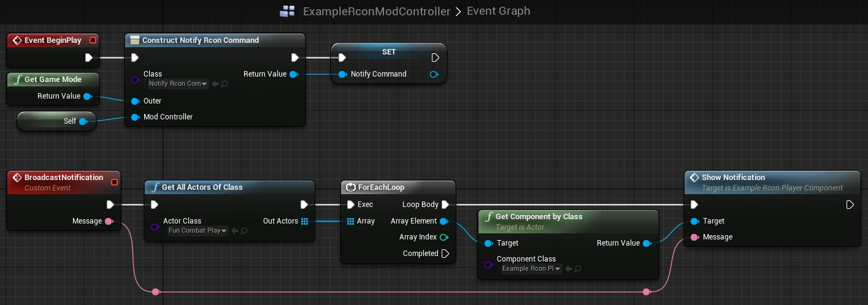Select the SET node title
Image resolution: width=868 pixels, height=305 pixels.
pyautogui.click(x=389, y=52)
